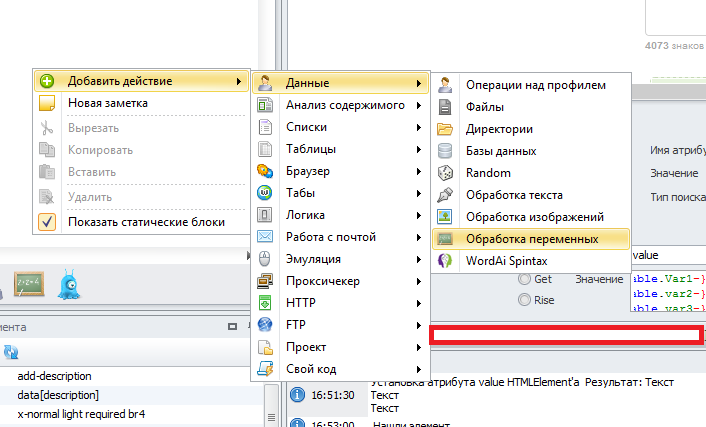706x427 pixels.
Task: Click envelope icon for Работа с почтой
Action: (x=265, y=236)
